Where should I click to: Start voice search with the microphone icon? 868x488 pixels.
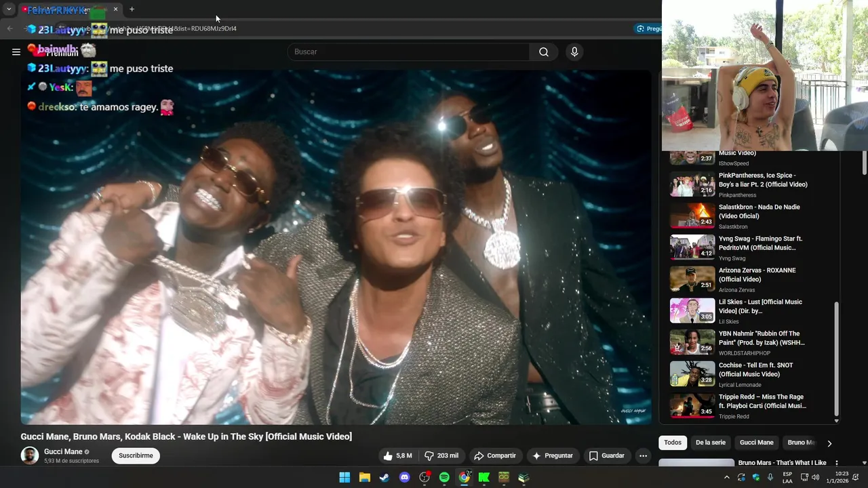574,52
